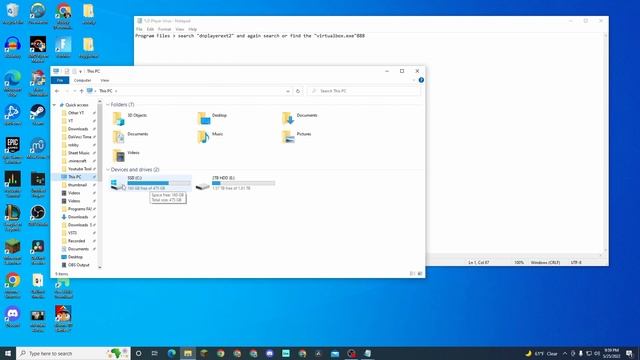Select the Microsoft Edge desktop shortcut
The height and width of the screenshot is (360, 640).
[13, 83]
